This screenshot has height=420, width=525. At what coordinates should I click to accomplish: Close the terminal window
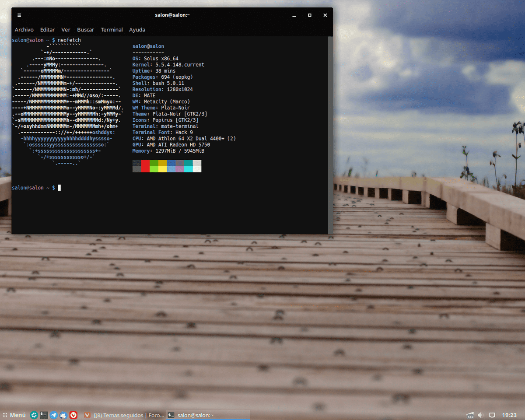(325, 15)
